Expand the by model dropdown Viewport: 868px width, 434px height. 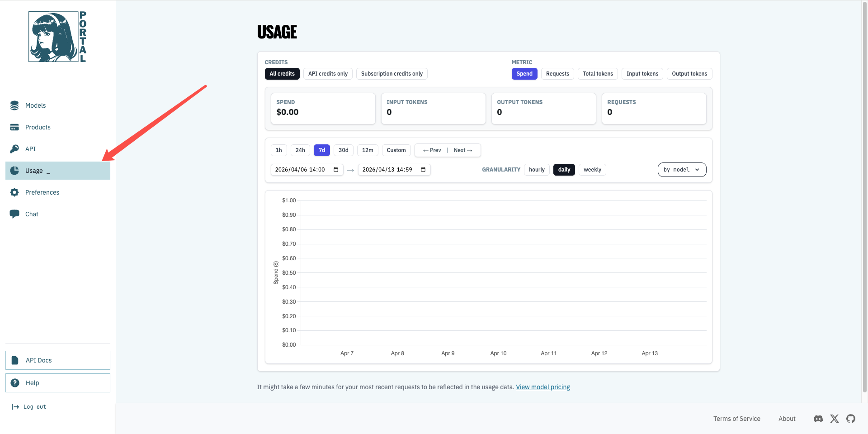pos(681,170)
